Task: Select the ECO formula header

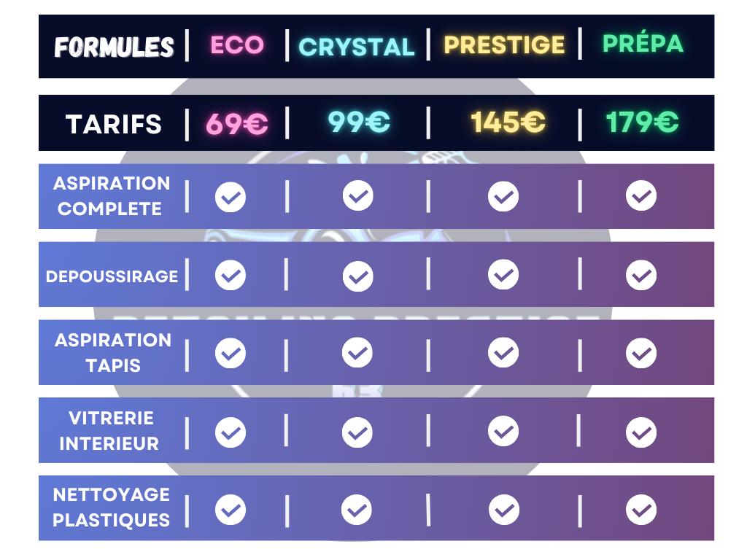Action: 237,45
